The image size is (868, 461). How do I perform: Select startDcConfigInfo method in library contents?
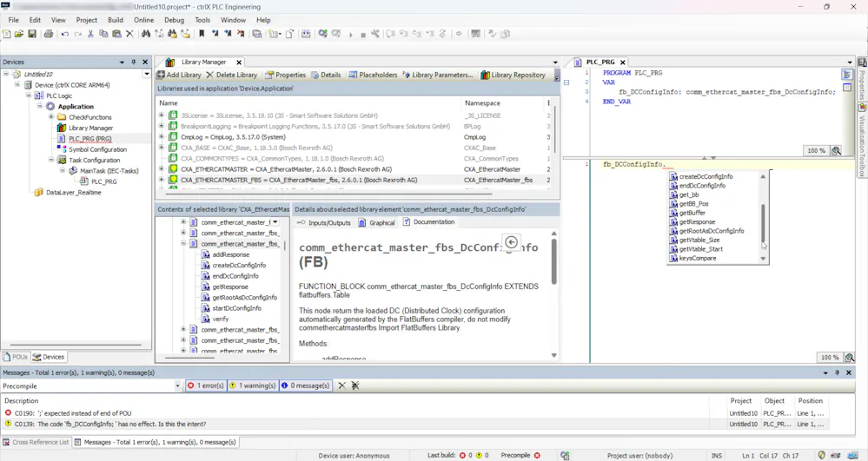pyautogui.click(x=237, y=308)
